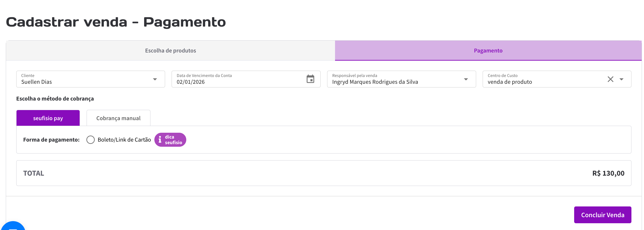Click the R$ 130,00 total amount

coord(608,173)
